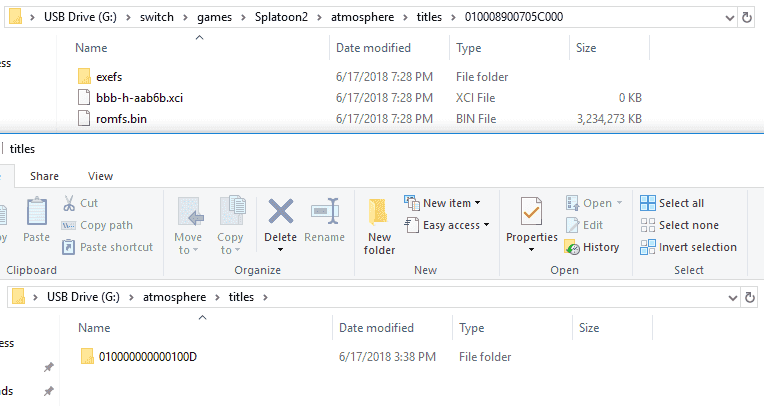The height and width of the screenshot is (406, 764).
Task: Click the New item icon
Action: (412, 203)
